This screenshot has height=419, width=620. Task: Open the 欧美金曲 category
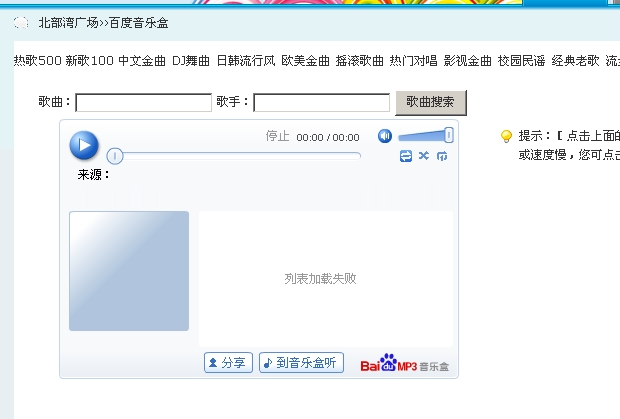pos(305,61)
